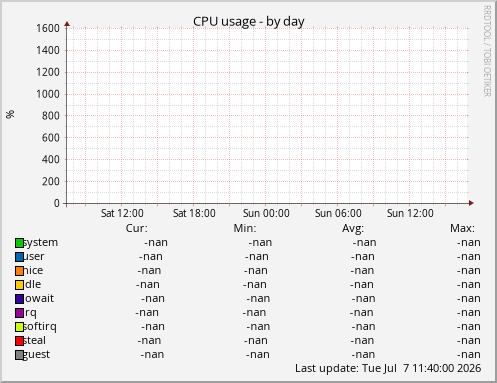Select the 'iowait' legend label

39,299
